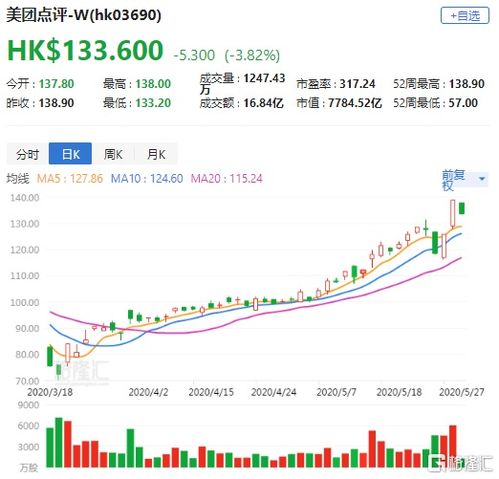The height and width of the screenshot is (479, 499).
Task: Click the P/E ratio value 317.24
Action: click(x=357, y=84)
